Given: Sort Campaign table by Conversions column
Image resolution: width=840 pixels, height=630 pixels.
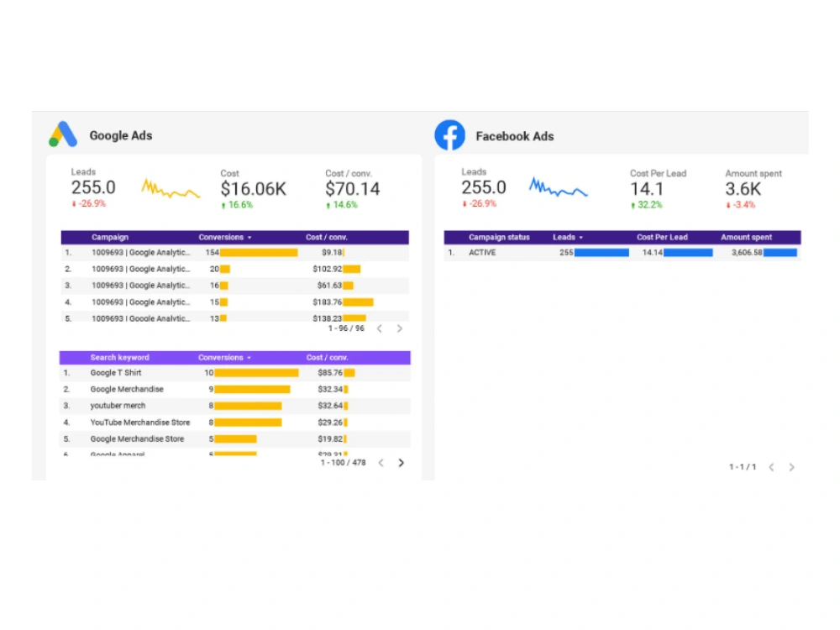Looking at the screenshot, I should [x=225, y=238].
